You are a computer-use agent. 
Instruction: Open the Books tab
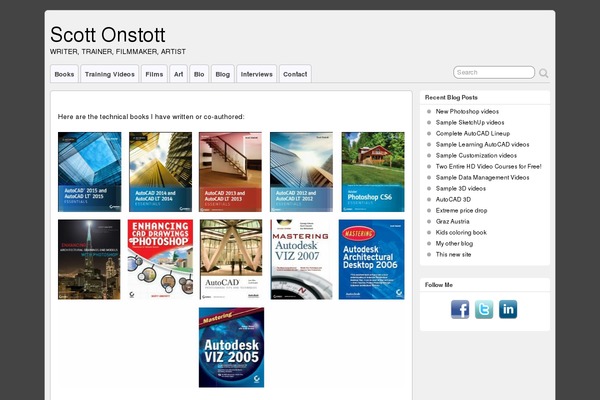64,74
